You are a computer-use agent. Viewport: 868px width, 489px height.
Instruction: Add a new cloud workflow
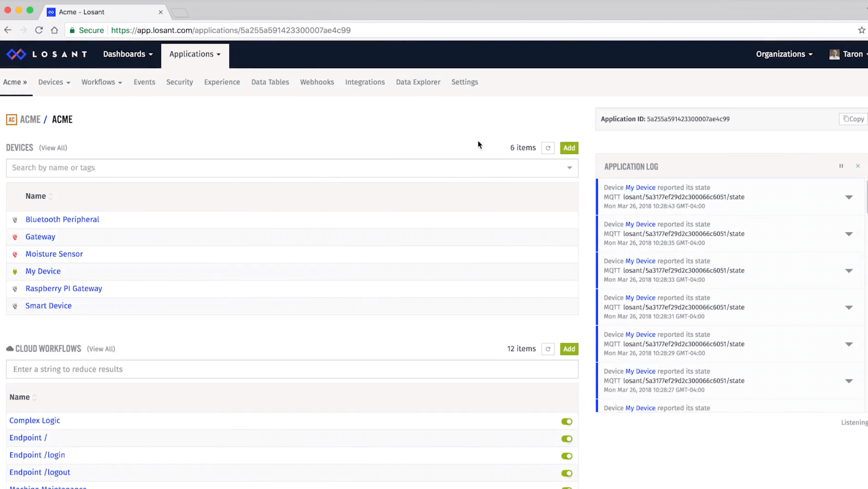569,349
